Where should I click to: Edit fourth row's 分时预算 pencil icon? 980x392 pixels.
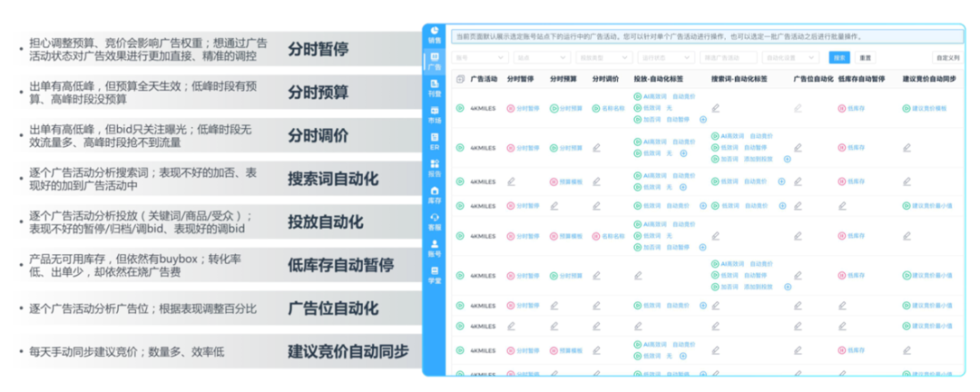pos(554,206)
